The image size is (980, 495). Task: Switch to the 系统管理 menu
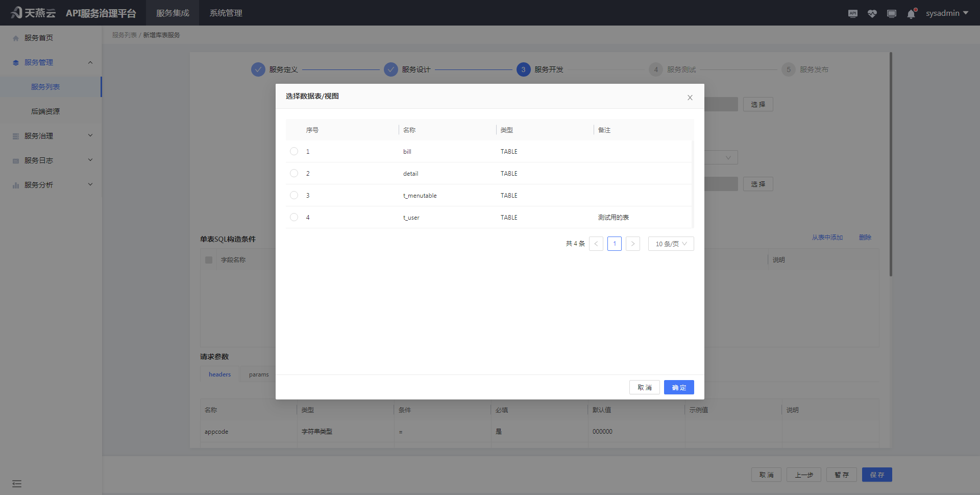tap(226, 13)
